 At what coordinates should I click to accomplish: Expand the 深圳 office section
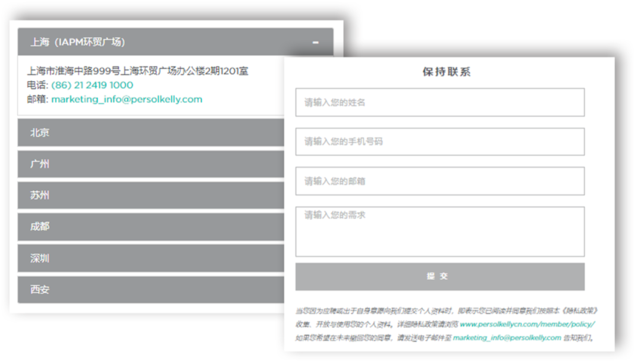(148, 258)
